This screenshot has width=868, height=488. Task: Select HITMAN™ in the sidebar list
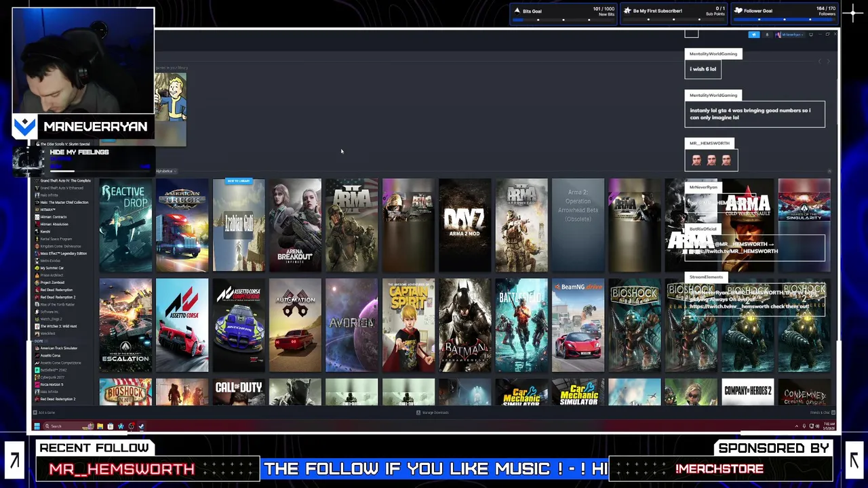click(x=45, y=209)
